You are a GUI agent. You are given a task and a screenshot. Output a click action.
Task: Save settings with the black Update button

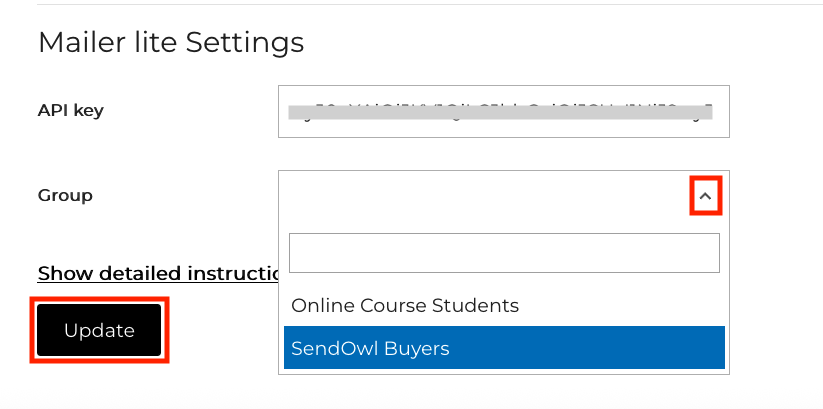[99, 330]
